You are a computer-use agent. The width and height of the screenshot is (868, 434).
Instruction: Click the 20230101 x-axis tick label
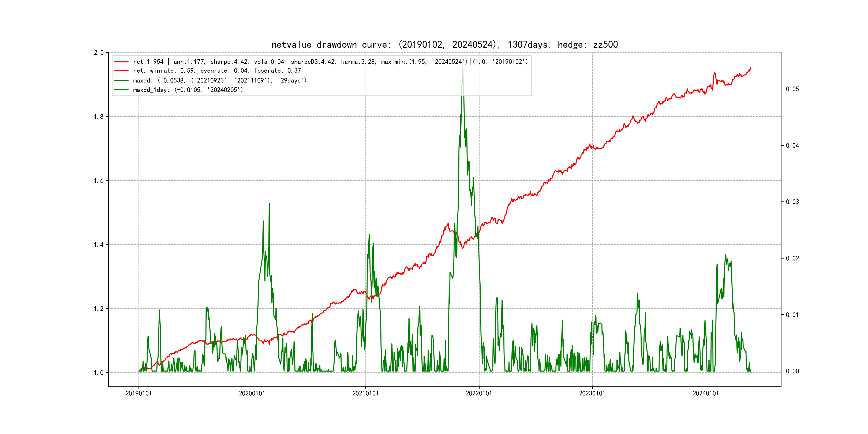[x=592, y=394]
